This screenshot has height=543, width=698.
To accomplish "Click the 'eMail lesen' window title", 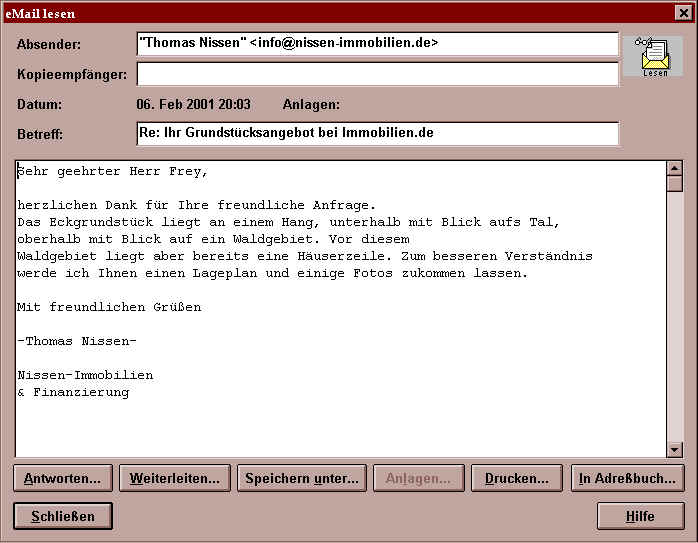I will (40, 13).
